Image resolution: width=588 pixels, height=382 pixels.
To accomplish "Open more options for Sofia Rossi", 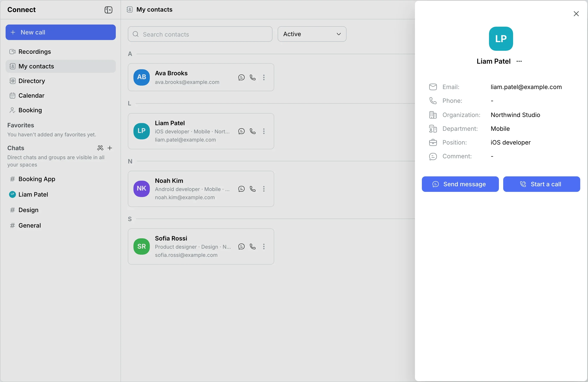I will 264,246.
